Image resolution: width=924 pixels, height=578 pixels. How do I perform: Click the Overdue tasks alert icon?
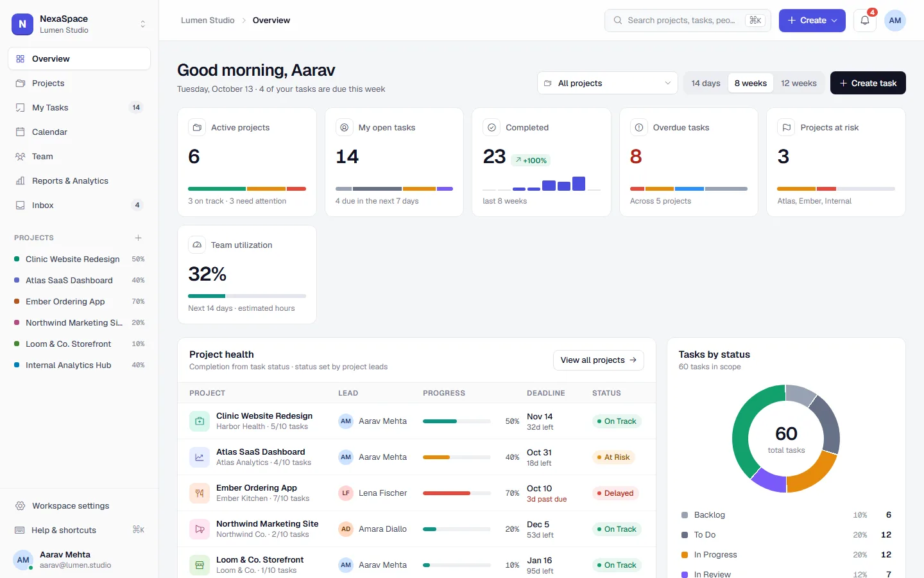point(639,127)
